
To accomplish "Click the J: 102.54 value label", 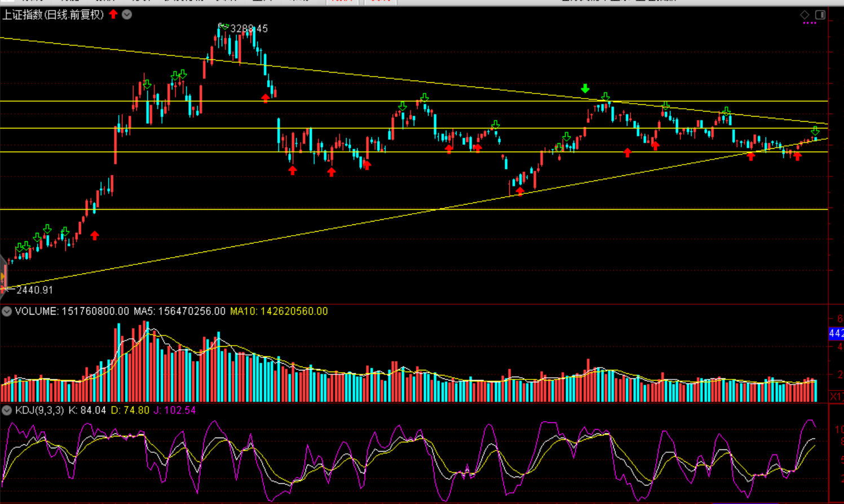I will point(174,410).
